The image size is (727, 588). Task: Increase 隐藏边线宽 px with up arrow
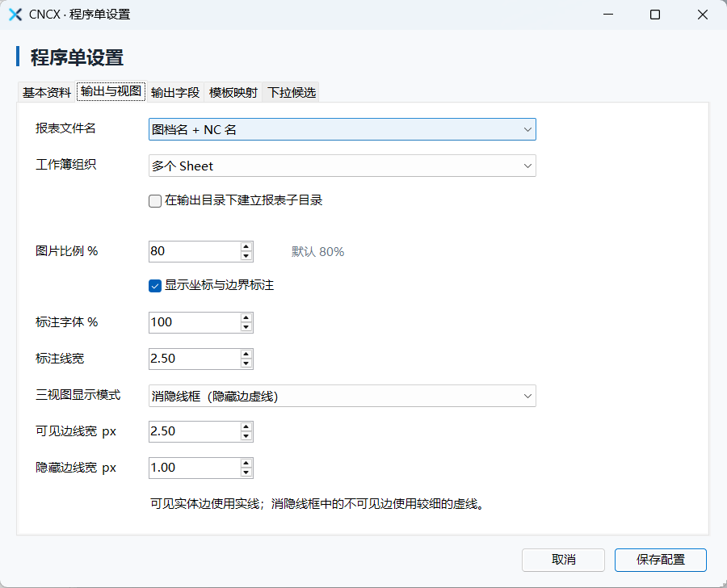pos(246,463)
